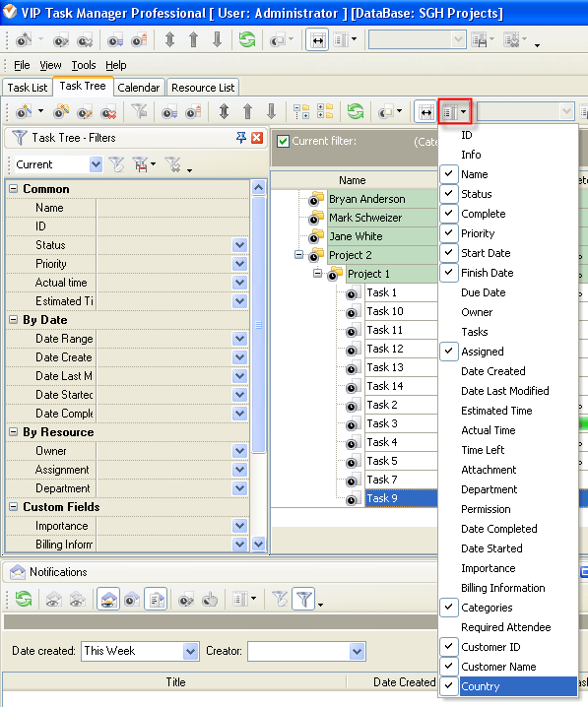Switch to the Task List tab
This screenshot has width=588, height=707.
[27, 88]
